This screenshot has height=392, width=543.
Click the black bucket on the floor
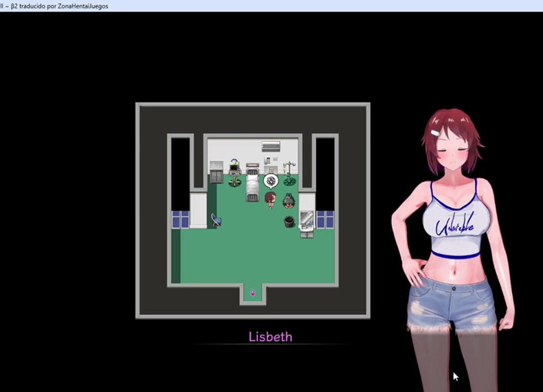pyautogui.click(x=289, y=221)
